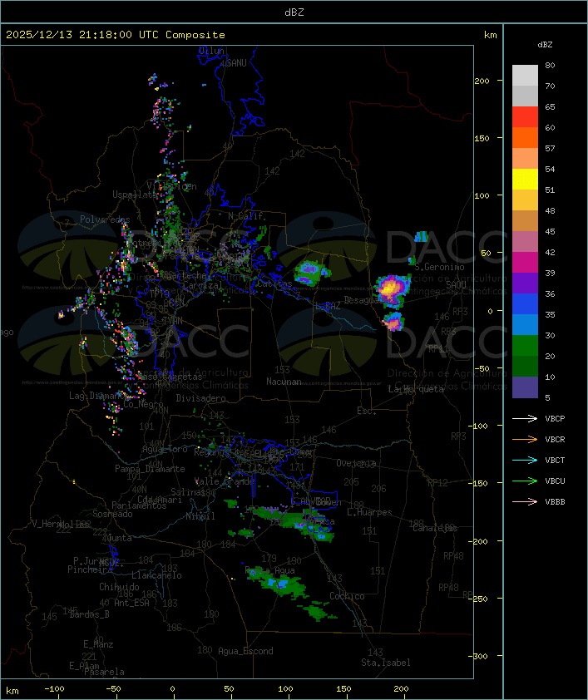Viewport: 588px width, 700px height.
Task: Click the pink VBBB arrow icon
Action: coord(525,502)
